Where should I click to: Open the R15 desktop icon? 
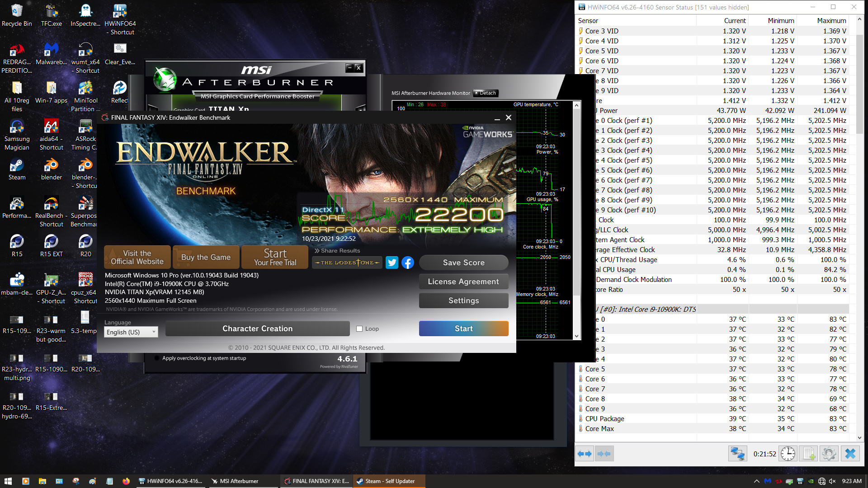(17, 246)
